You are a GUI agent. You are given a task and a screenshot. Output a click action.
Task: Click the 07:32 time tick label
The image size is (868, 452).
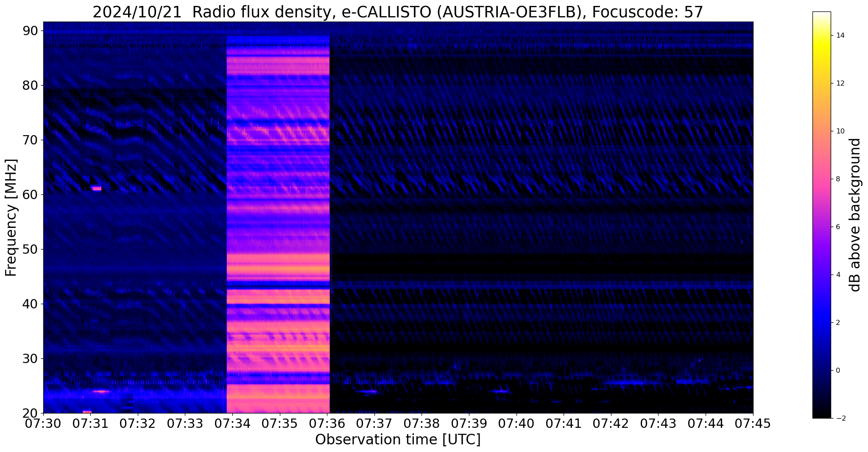138,423
